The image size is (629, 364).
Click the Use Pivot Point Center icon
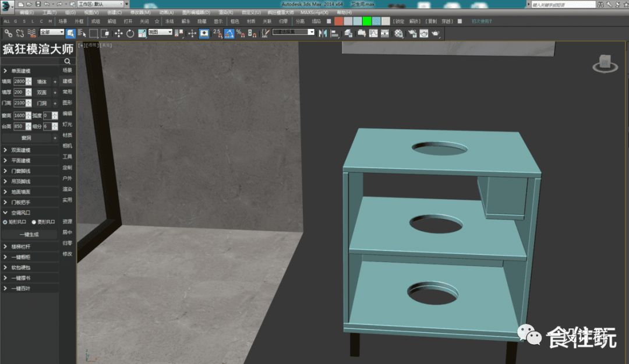(x=179, y=33)
